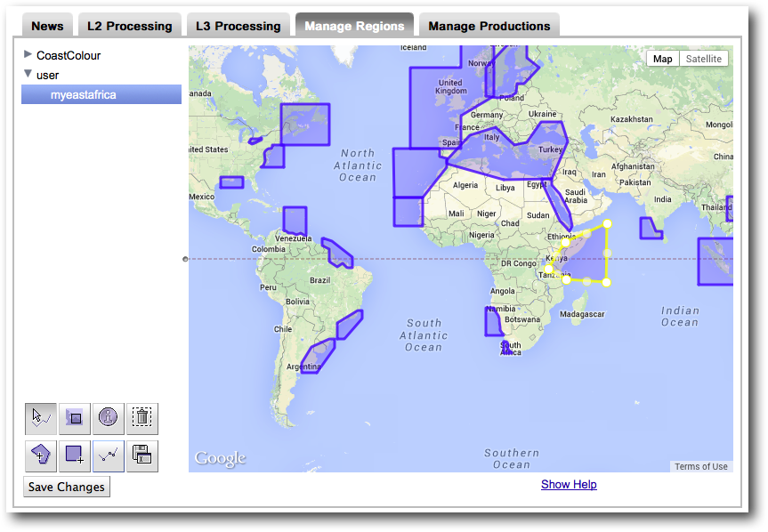Click the northeastern yellow vertex handle
768x532 pixels.
tap(607, 223)
